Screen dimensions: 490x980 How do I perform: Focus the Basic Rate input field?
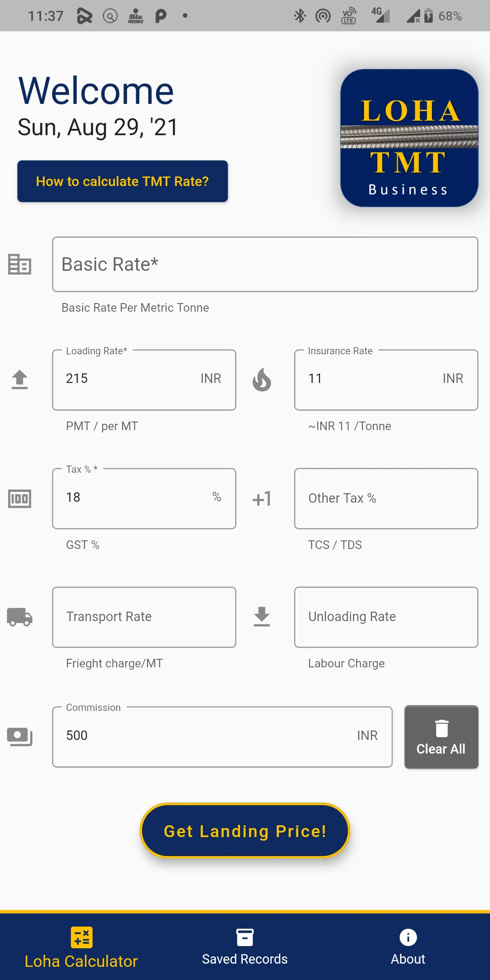tap(265, 264)
